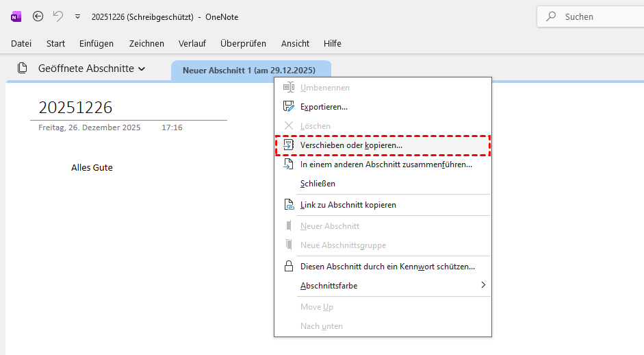
Task: Switch to the Einfügen ribbon tab
Action: [96, 43]
